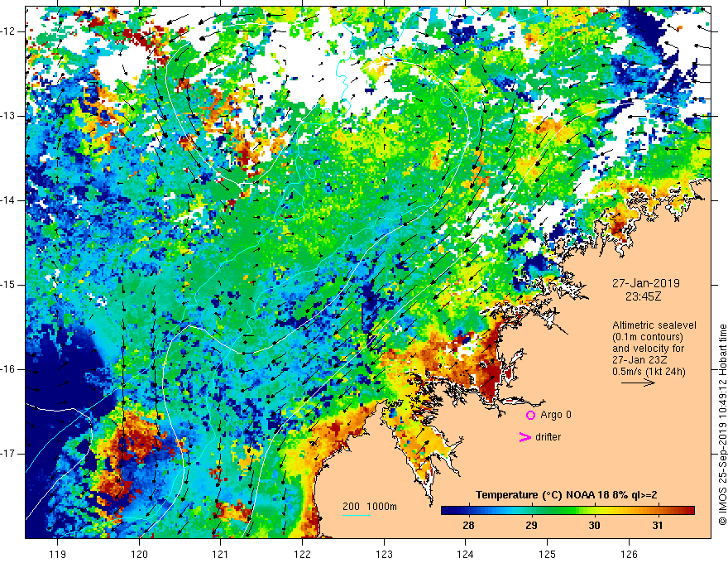Click the colorbar label "28"
The image size is (728, 563).
[x=468, y=526]
